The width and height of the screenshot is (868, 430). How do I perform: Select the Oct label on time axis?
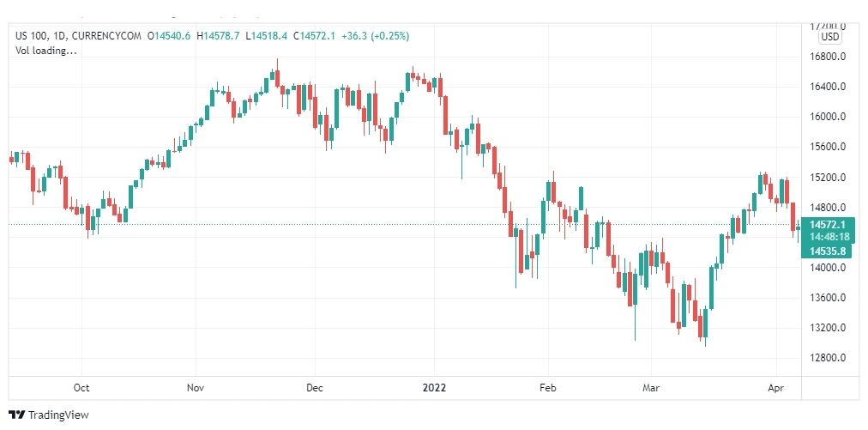point(81,387)
